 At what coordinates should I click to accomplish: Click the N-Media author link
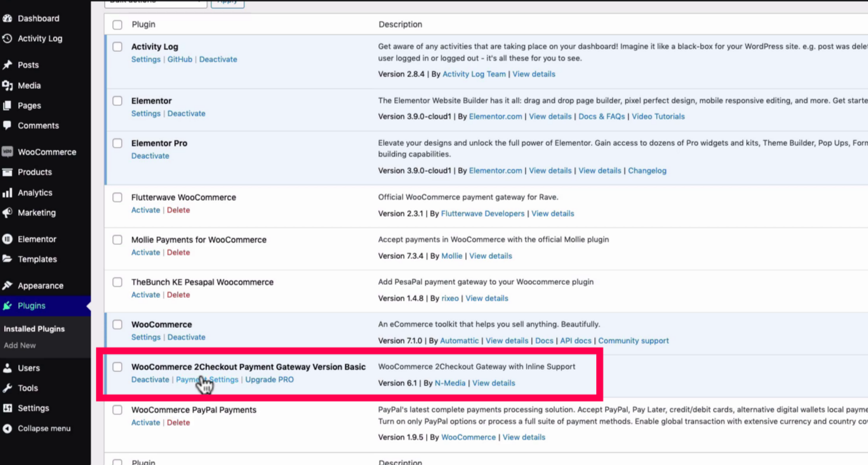450,383
